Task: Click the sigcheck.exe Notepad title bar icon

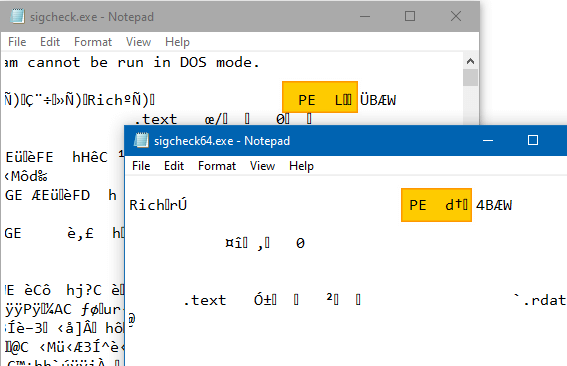Action: pyautogui.click(x=17, y=16)
